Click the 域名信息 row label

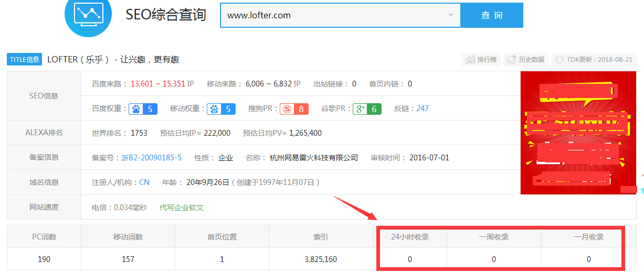(44, 182)
